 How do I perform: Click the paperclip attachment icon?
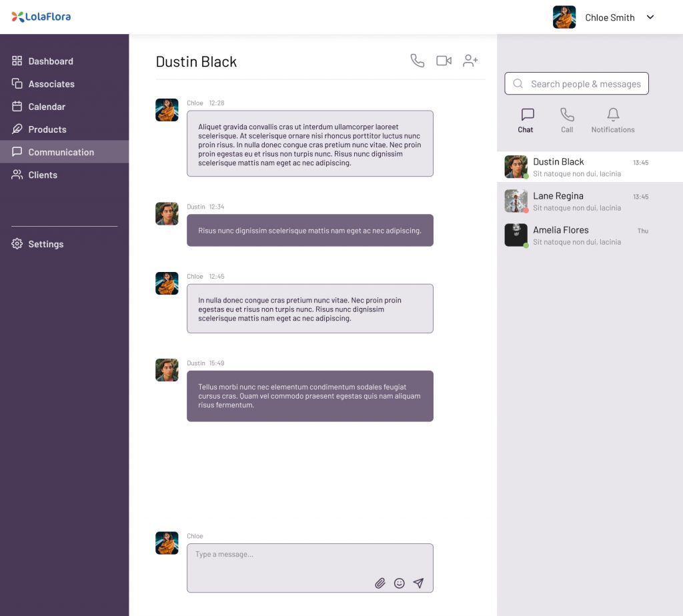click(380, 583)
